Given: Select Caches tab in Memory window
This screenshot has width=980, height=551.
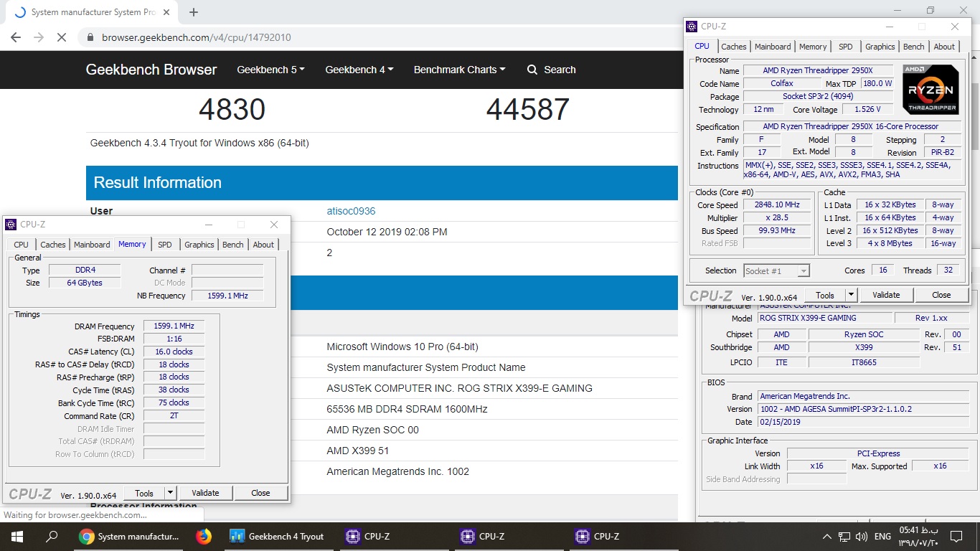Looking at the screenshot, I should (52, 245).
